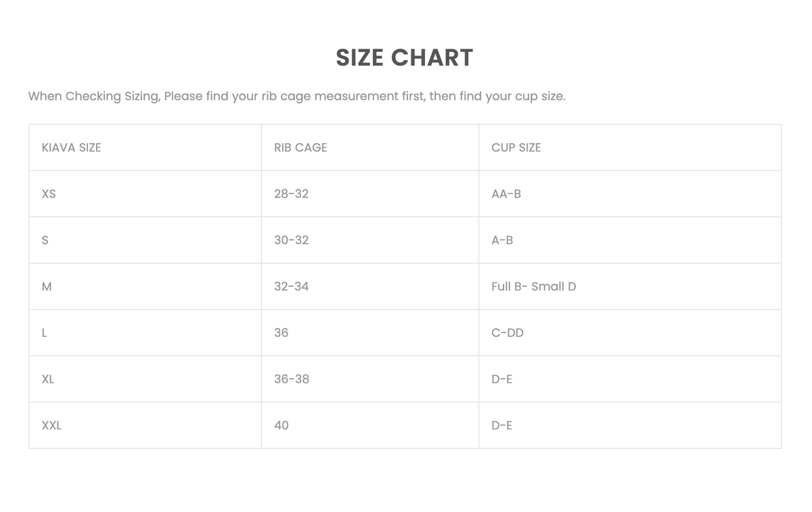Click the sizing instructions sentence

[x=296, y=96]
